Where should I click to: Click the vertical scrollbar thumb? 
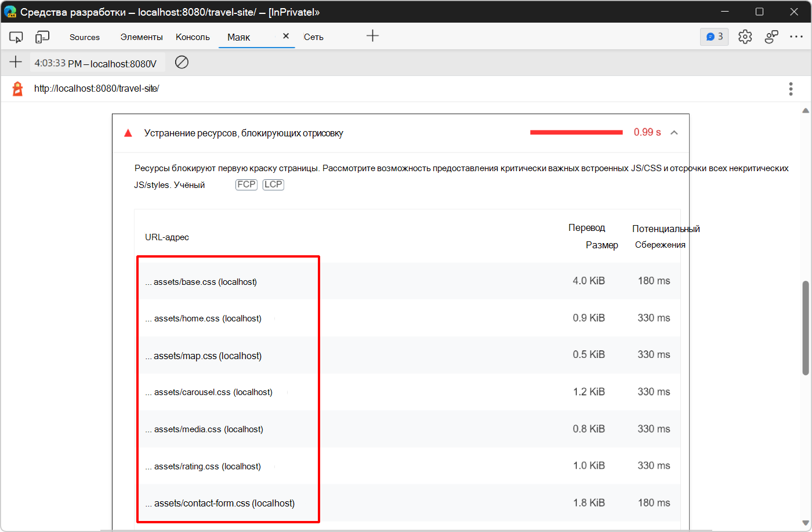pyautogui.click(x=806, y=328)
